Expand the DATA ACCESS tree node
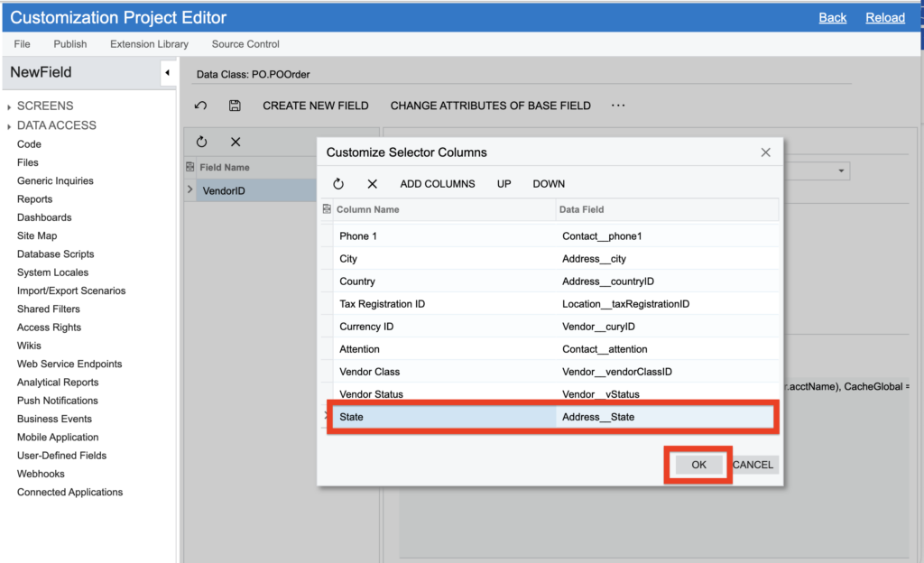 (9, 126)
